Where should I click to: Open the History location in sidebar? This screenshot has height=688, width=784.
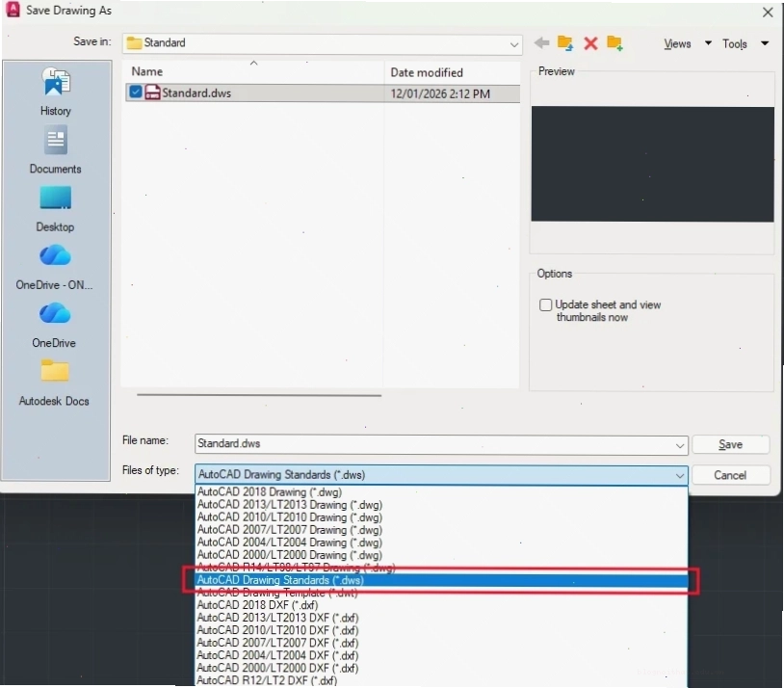pos(56,93)
